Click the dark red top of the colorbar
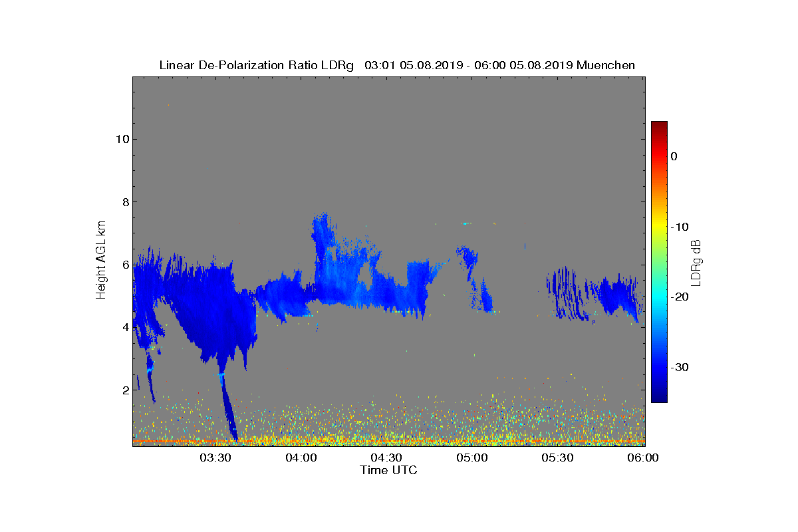The width and height of the screenshot is (798, 532). (659, 126)
